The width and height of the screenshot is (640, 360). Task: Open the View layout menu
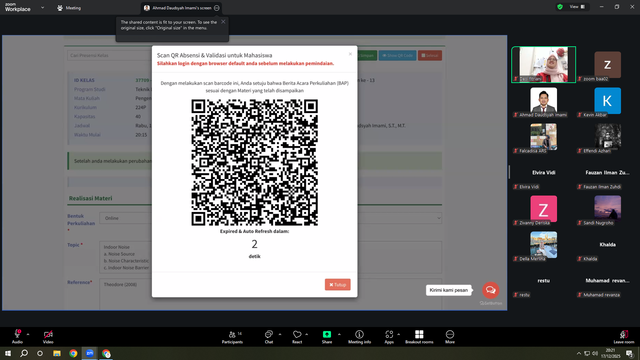coord(577,7)
